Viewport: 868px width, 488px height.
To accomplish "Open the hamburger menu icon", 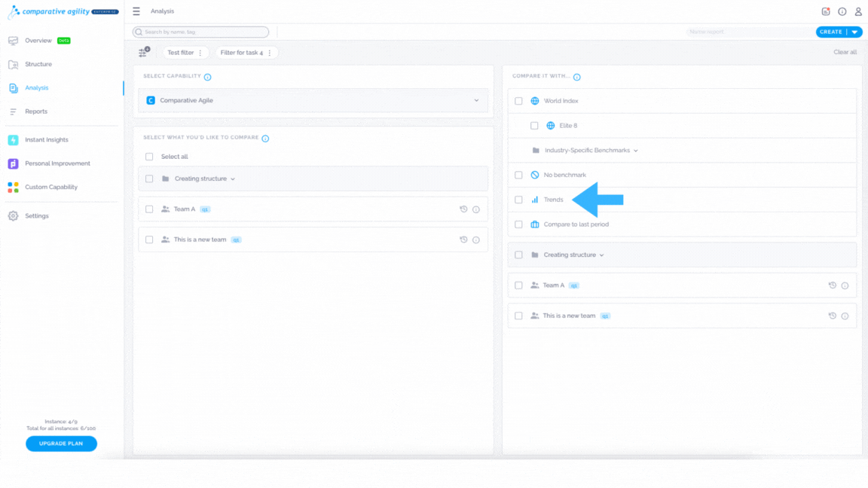I will pyautogui.click(x=136, y=11).
